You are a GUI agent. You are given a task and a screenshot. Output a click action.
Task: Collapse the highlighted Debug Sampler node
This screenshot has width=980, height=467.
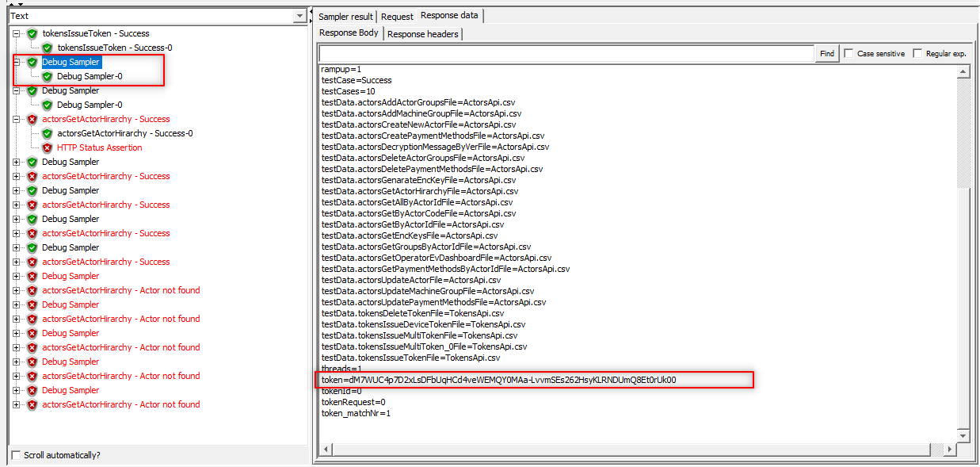pos(17,62)
